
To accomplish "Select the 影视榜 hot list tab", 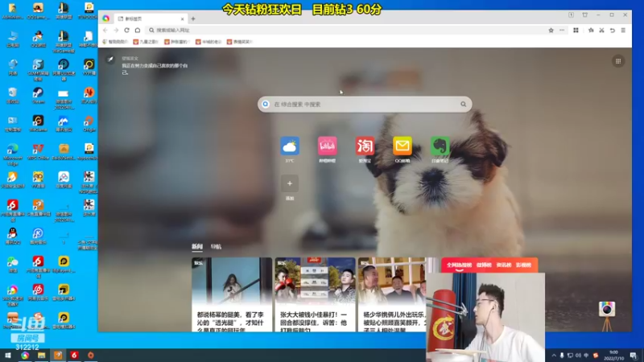I will [x=524, y=265].
